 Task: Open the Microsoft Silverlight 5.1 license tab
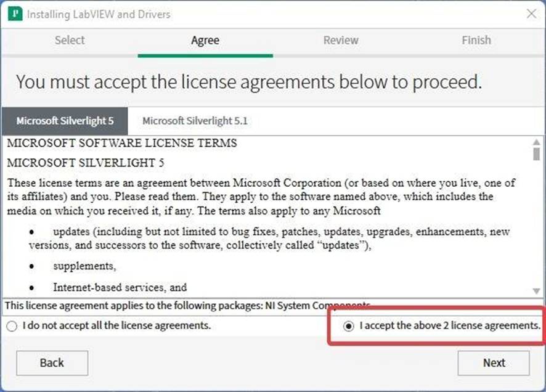click(195, 121)
